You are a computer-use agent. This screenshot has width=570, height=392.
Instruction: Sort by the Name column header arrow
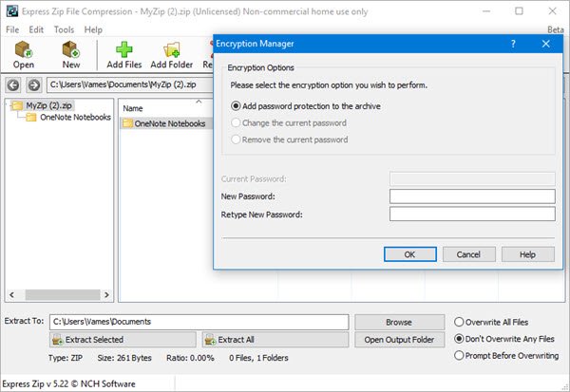click(x=199, y=102)
